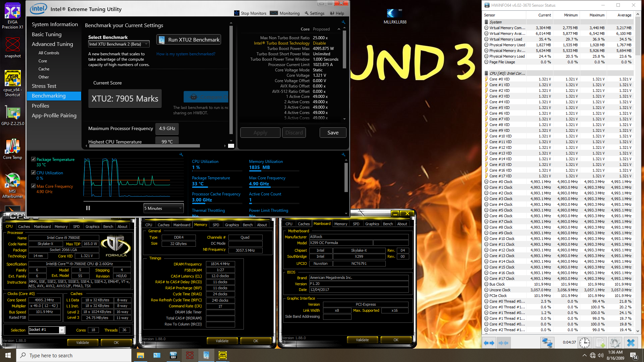This screenshot has width=644, height=362.
Task: Open Settings in XTU toolbar
Action: click(x=315, y=13)
